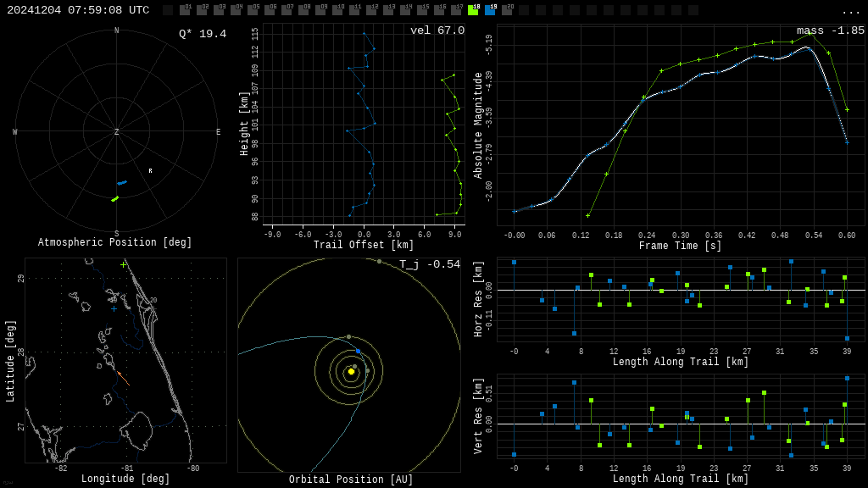Click the peak point of green magnitude curve
Viewport: 868px width, 488px height.
[x=810, y=33]
